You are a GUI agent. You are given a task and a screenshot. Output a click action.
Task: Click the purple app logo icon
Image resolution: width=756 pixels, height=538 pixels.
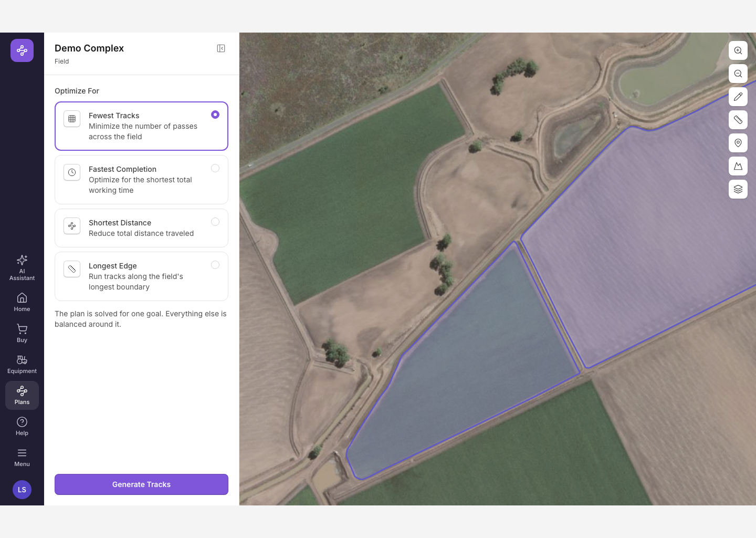click(x=22, y=50)
